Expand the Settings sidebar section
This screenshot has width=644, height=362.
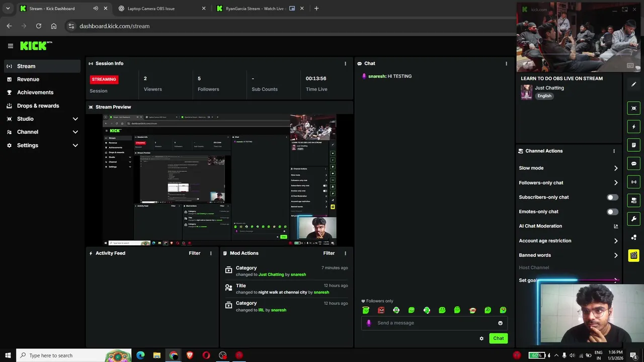(75, 145)
